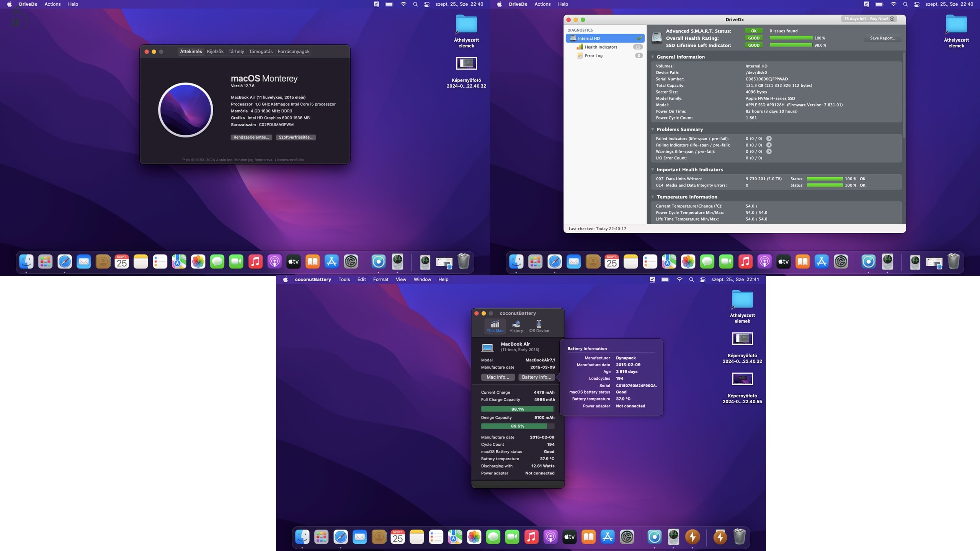Click Wi-Fi icon in coconutBattery menu bar
Screen dimensions: 980x551
pos(679,280)
